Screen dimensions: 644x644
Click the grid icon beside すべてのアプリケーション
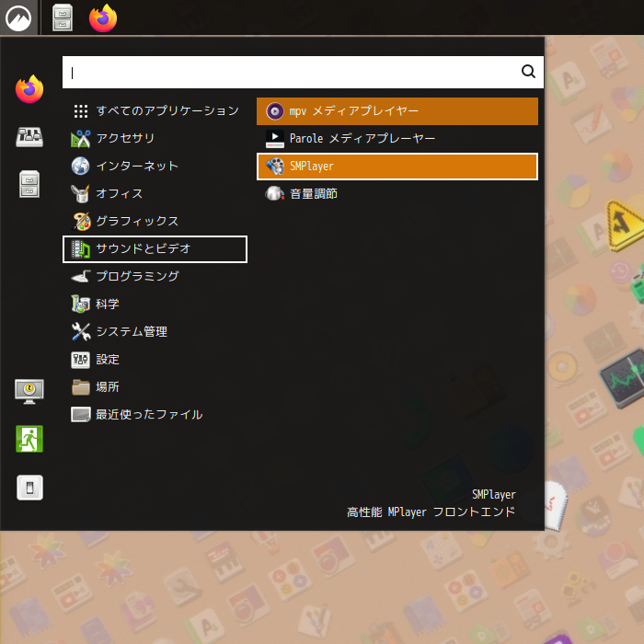[81, 111]
